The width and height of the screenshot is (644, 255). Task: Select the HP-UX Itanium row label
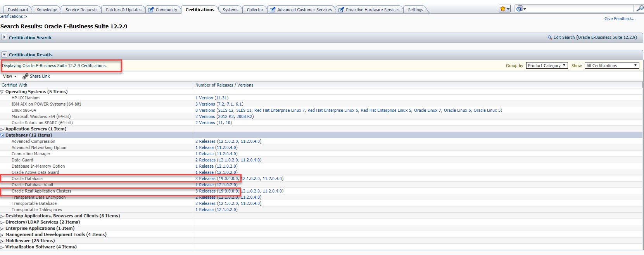point(26,98)
